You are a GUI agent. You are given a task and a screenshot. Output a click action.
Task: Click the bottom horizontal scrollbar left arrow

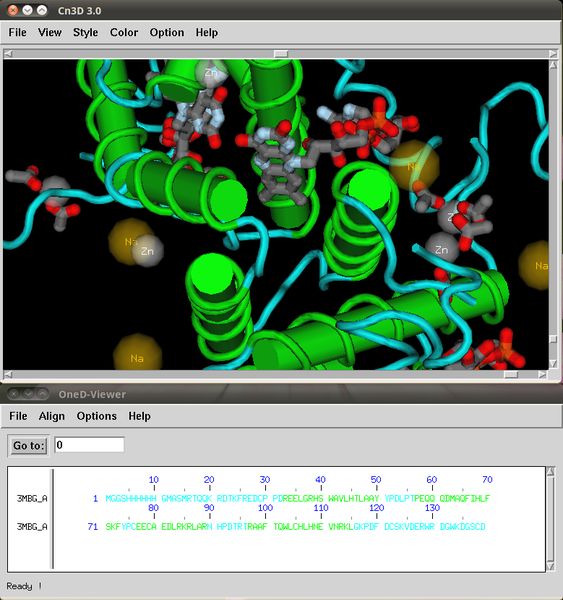[x=8, y=374]
